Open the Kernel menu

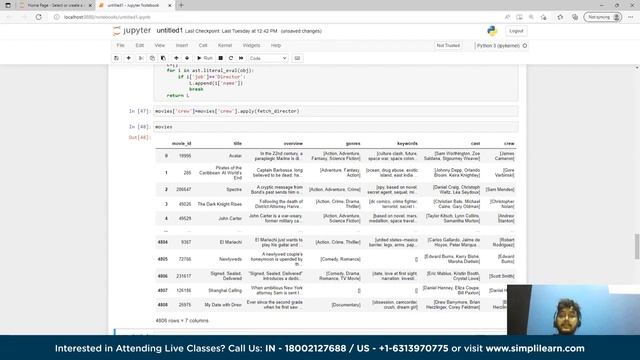tap(225, 45)
